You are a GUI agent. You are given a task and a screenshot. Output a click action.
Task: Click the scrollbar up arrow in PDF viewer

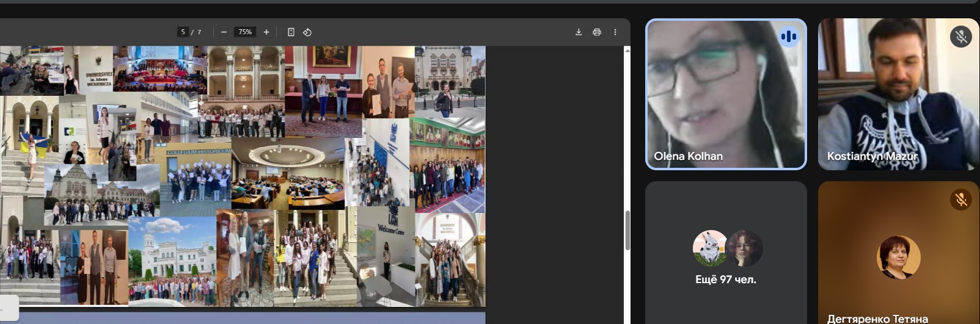pyautogui.click(x=627, y=51)
